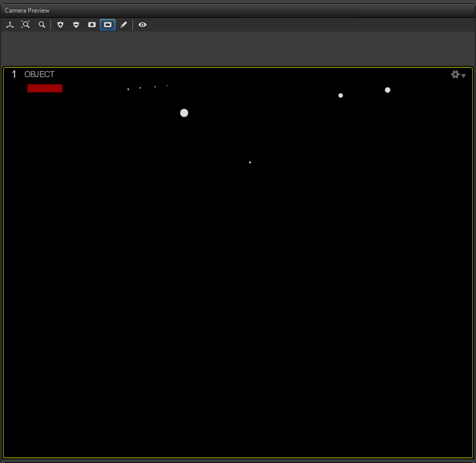Select the pencil draw-mask tool
This screenshot has height=463, width=476.
[x=123, y=25]
